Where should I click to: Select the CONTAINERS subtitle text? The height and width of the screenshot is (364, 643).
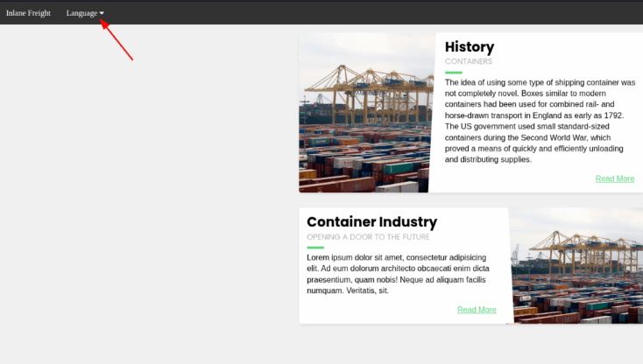coord(468,62)
